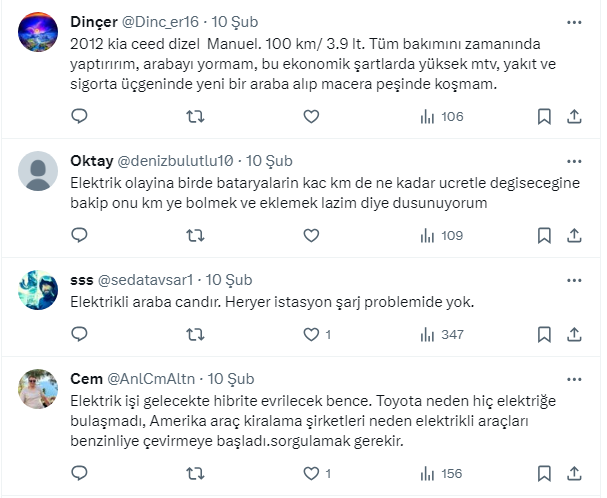The width and height of the screenshot is (607, 498).
Task: Reply to Cem's tweet
Action: coord(80,474)
